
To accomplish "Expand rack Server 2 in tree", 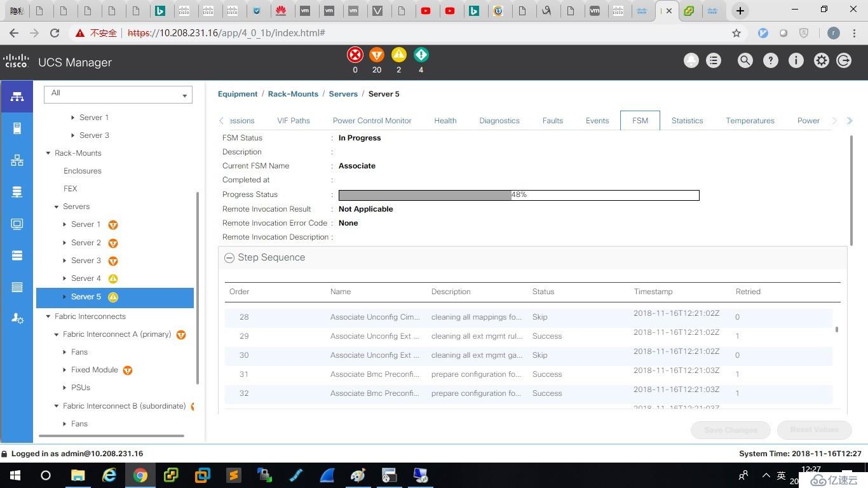I will pos(65,243).
